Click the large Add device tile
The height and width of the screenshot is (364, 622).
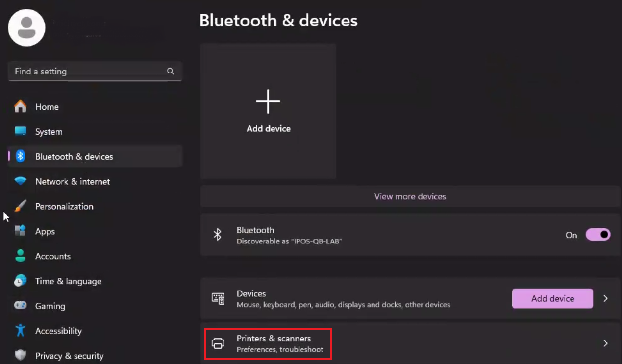pos(269,111)
